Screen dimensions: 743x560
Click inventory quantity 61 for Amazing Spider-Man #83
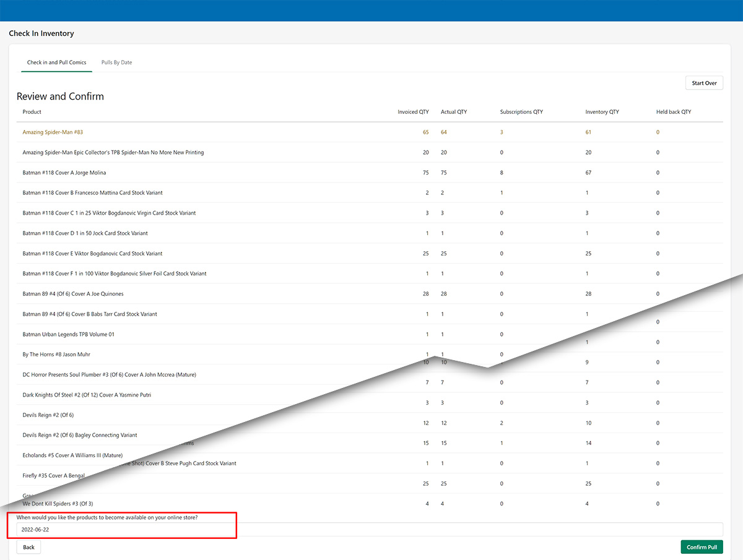pyautogui.click(x=589, y=132)
